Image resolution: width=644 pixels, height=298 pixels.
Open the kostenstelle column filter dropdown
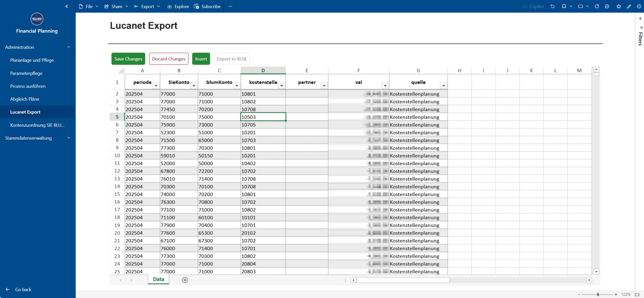(x=282, y=86)
